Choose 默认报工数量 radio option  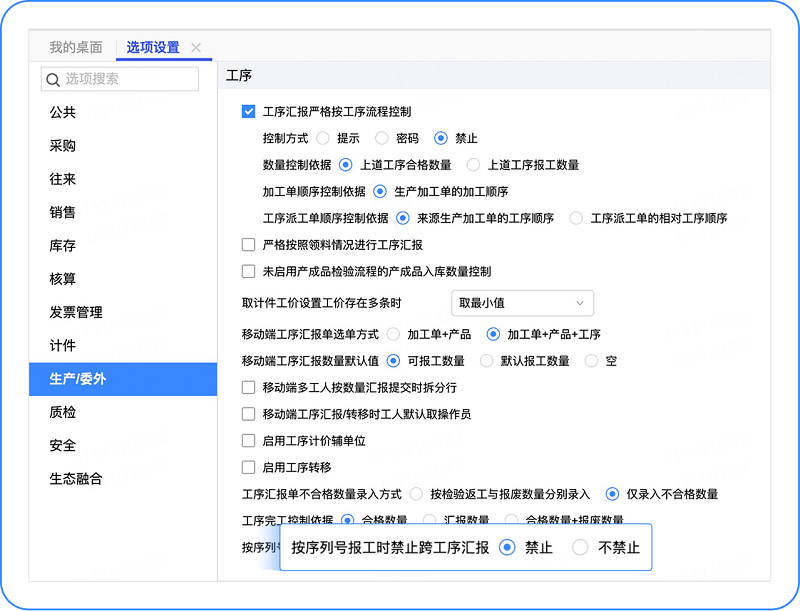tap(487, 361)
